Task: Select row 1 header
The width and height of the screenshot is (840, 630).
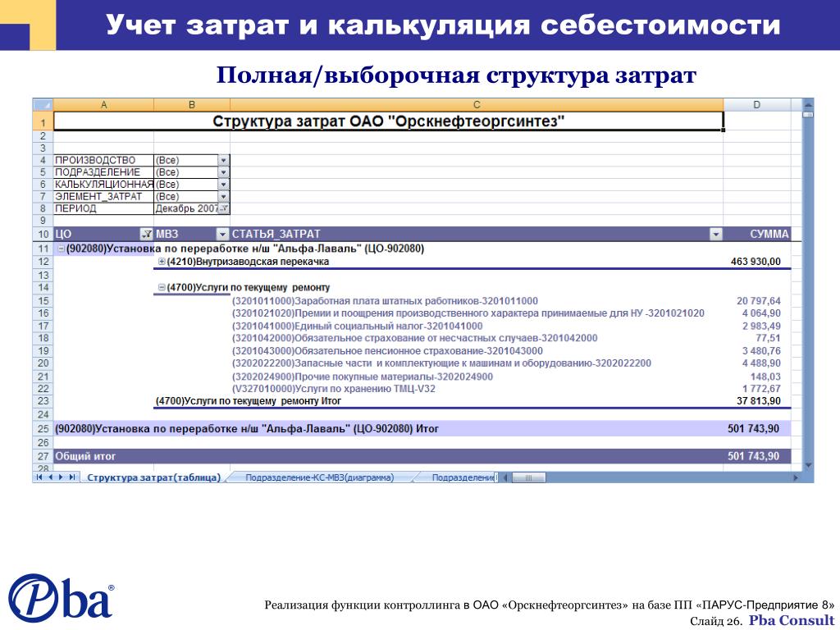Action: [x=43, y=121]
